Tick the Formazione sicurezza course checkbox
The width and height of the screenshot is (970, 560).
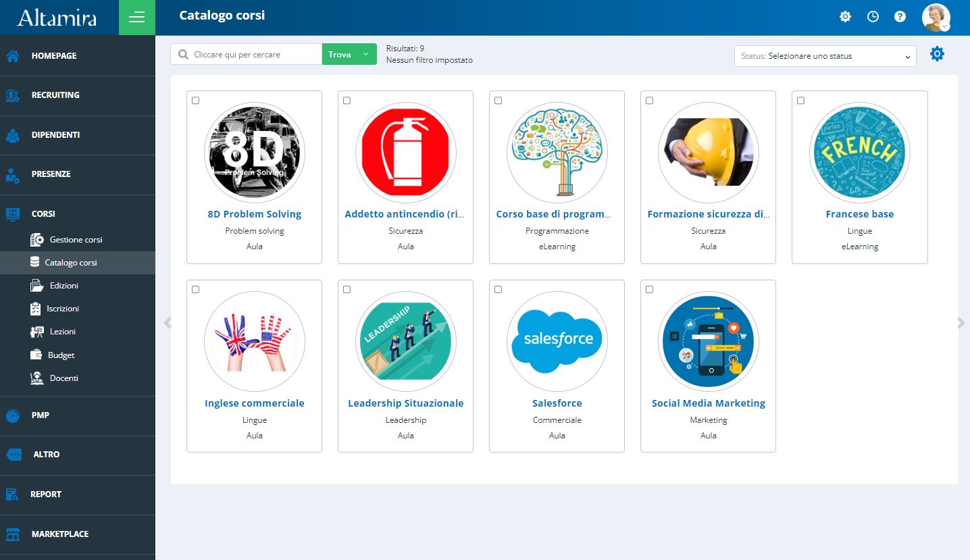649,101
